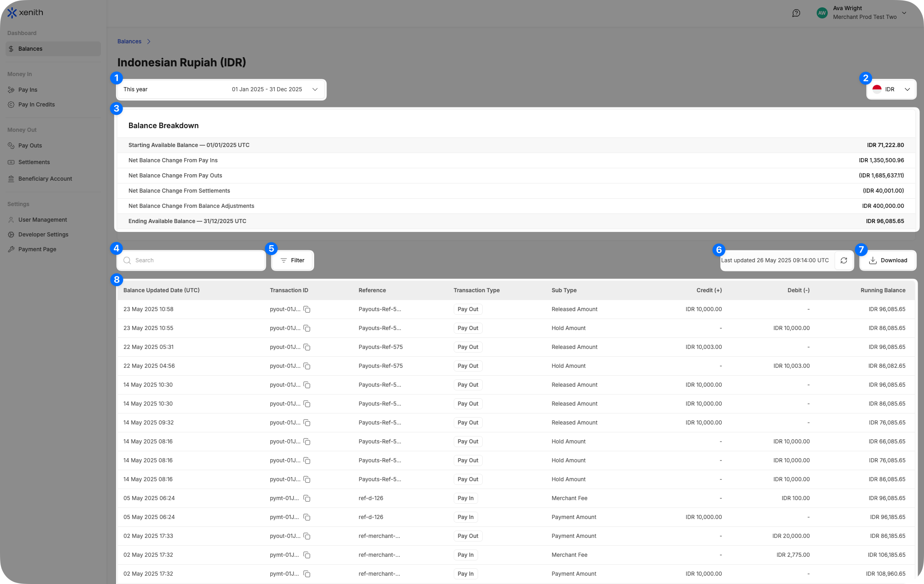Click the Balances breadcrumb link
924x584 pixels.
tap(129, 41)
